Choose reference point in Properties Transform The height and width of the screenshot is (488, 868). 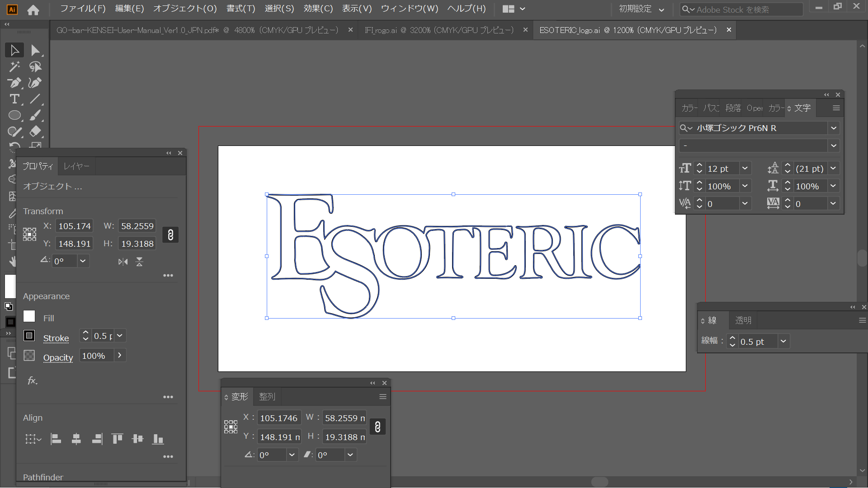click(30, 234)
